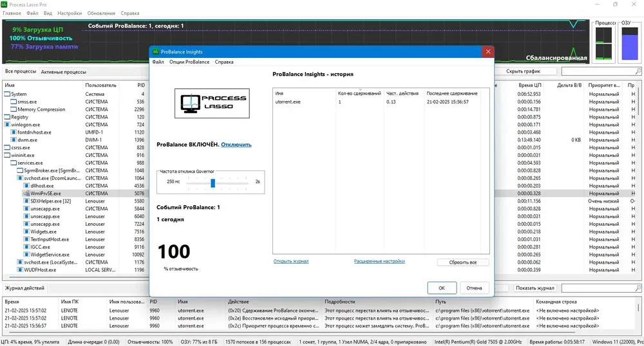The image size is (644, 346).
Task: Click the action log search magnifier icon
Action: [638, 288]
